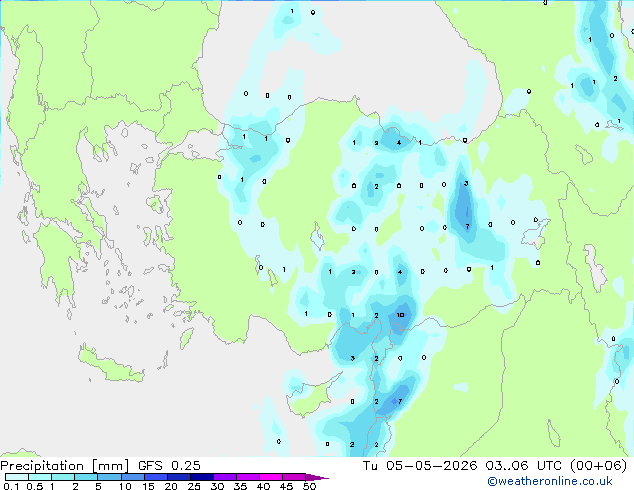Click the legend arrow tip beyond 50
This screenshot has width=634, height=490.
[317, 477]
